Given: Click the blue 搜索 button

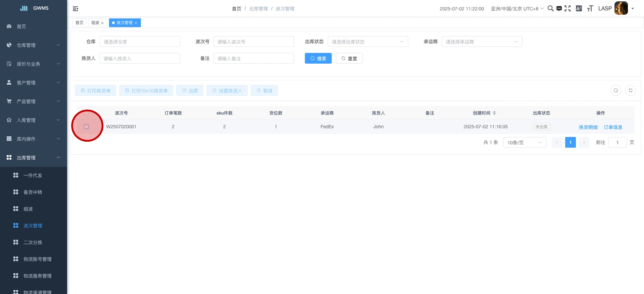Looking at the screenshot, I should 318,59.
